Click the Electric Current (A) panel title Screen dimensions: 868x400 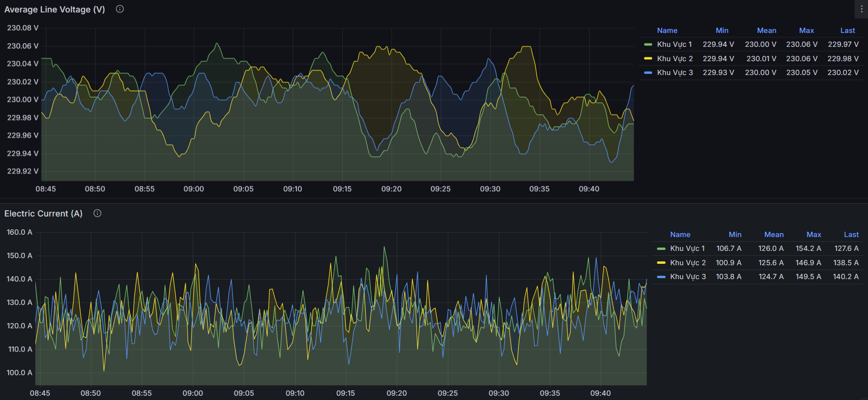pos(43,214)
